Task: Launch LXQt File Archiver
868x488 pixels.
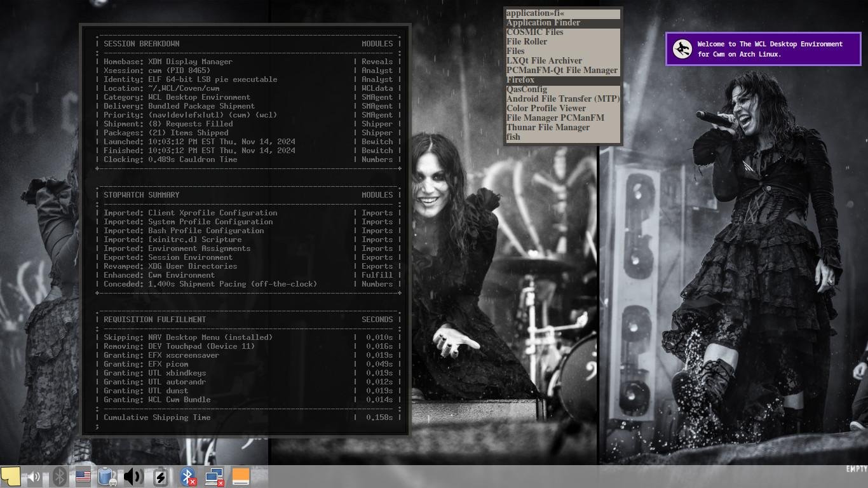Action: pyautogui.click(x=563, y=61)
